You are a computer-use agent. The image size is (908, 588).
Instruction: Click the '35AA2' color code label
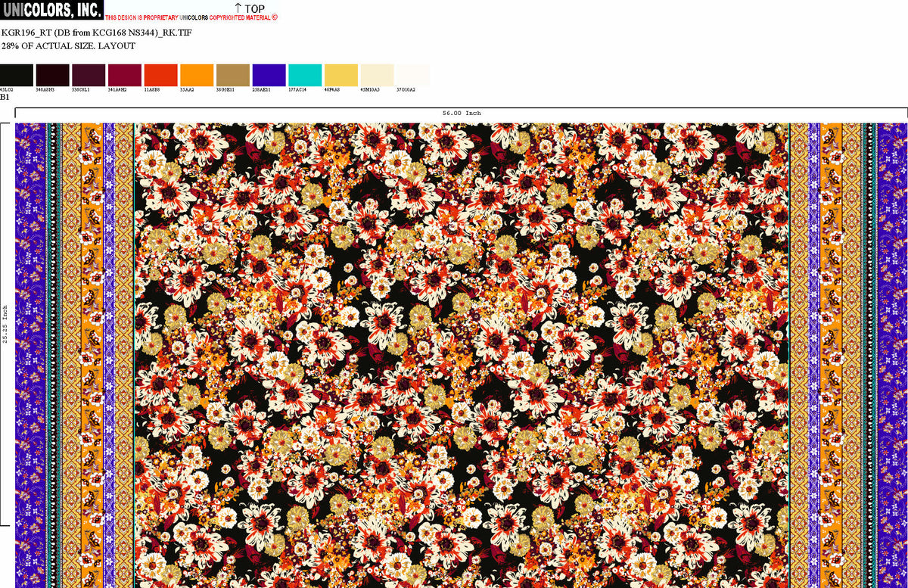pyautogui.click(x=187, y=89)
